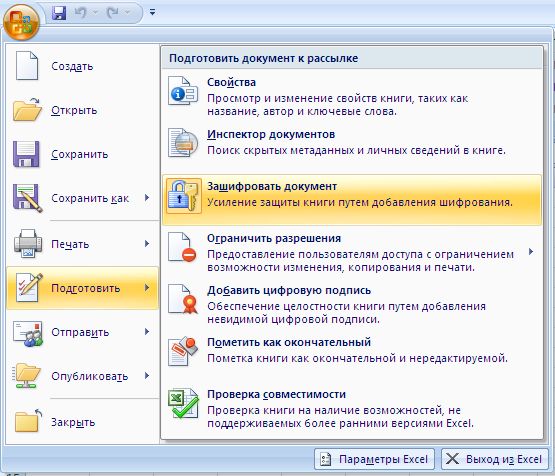Click the printer icon for Печать
555x476 pixels.
tap(28, 243)
